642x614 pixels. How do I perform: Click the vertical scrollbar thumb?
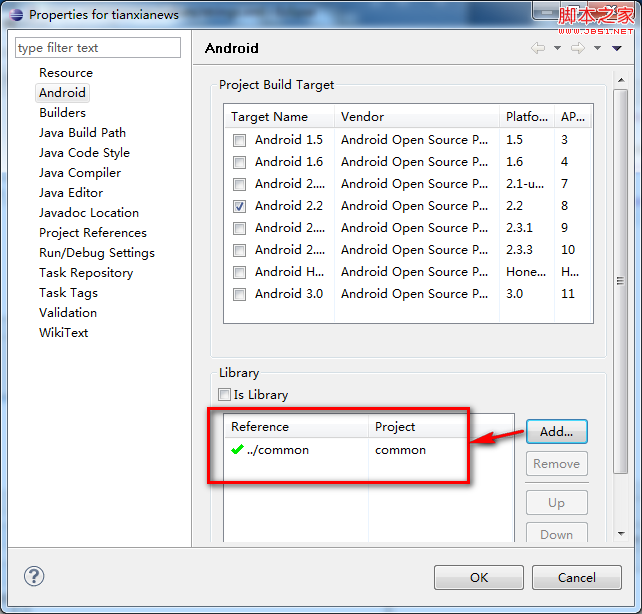[x=621, y=281]
